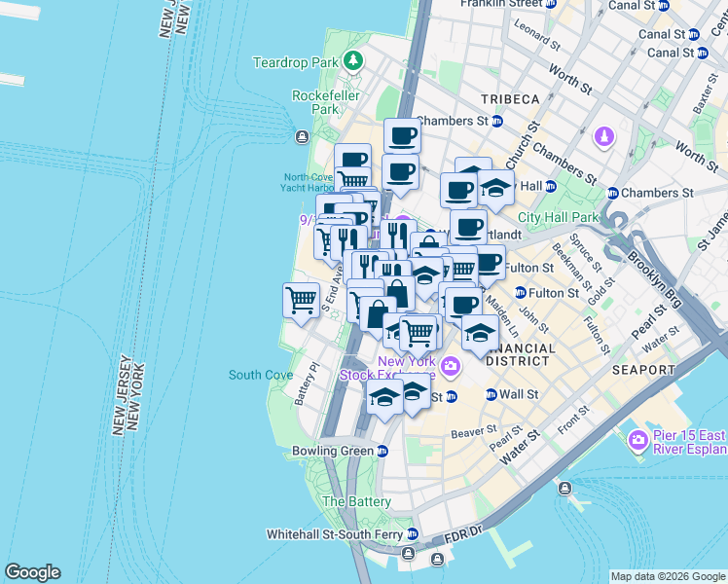Select the 'Brooklyn Brg' bridge label
The image size is (728, 584).
(x=655, y=280)
